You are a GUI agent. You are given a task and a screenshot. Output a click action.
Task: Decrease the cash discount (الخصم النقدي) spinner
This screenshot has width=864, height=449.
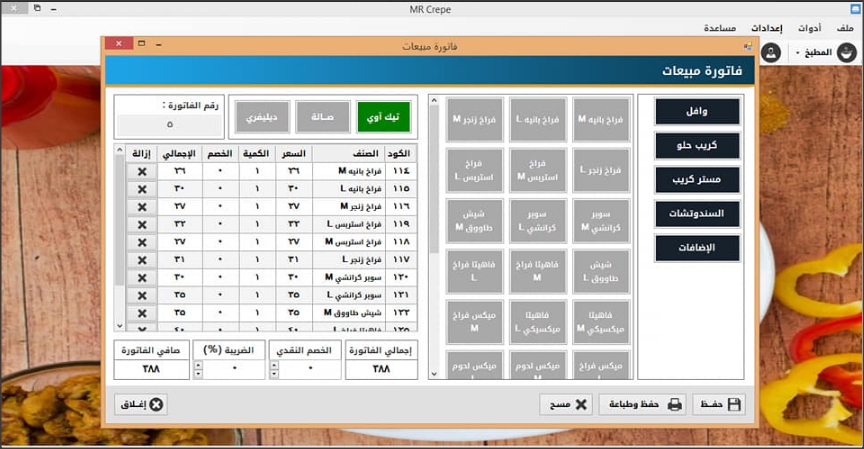click(273, 374)
